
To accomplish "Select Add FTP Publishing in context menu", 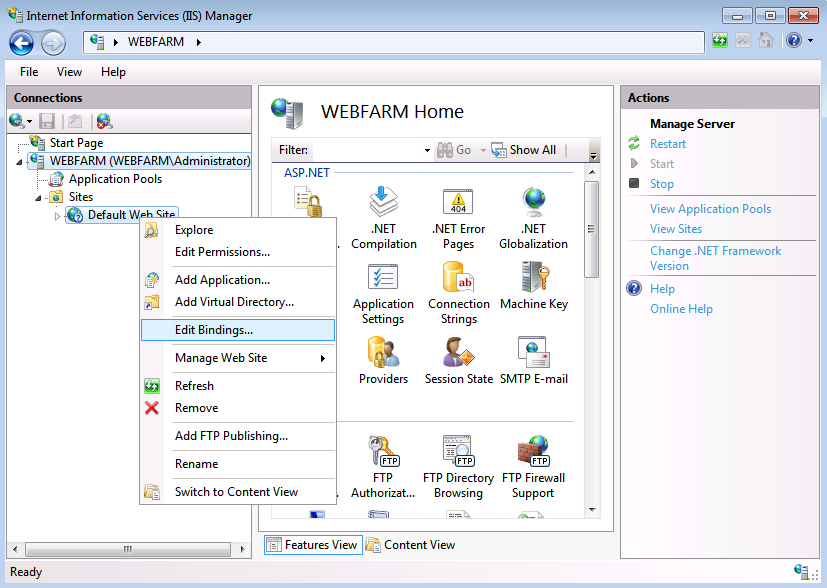I will tap(238, 436).
